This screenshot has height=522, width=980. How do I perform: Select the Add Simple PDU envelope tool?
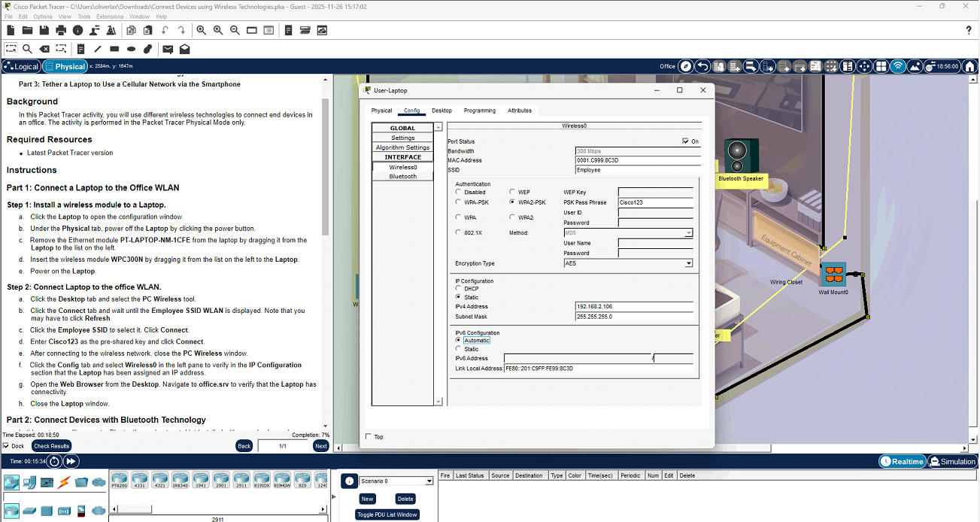pyautogui.click(x=168, y=48)
